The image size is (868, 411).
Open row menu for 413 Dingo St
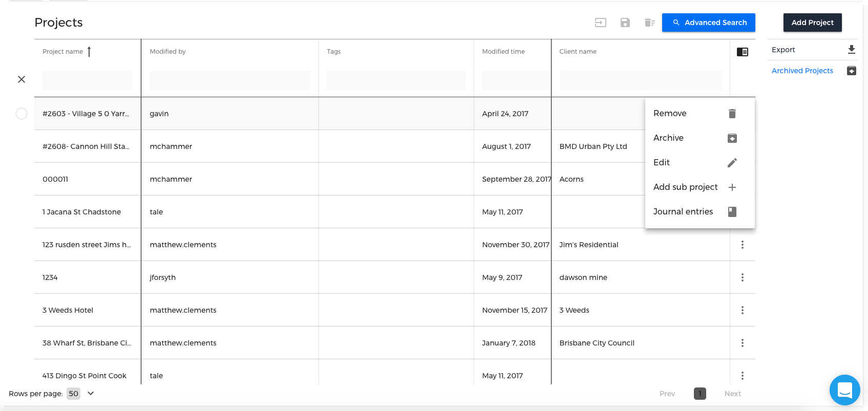[x=743, y=376]
